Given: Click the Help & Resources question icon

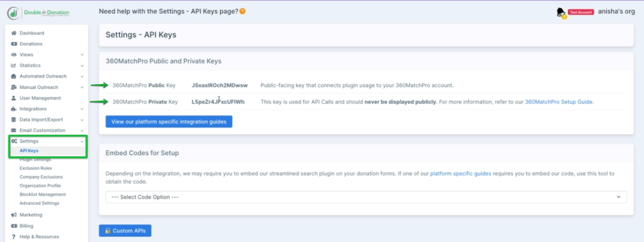Looking at the screenshot, I should click(x=14, y=237).
